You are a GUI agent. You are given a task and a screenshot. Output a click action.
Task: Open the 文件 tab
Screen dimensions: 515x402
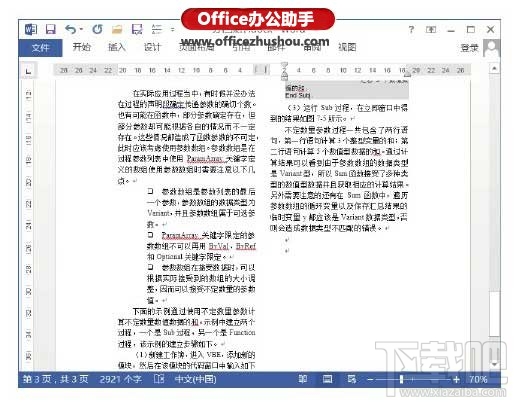[40, 48]
